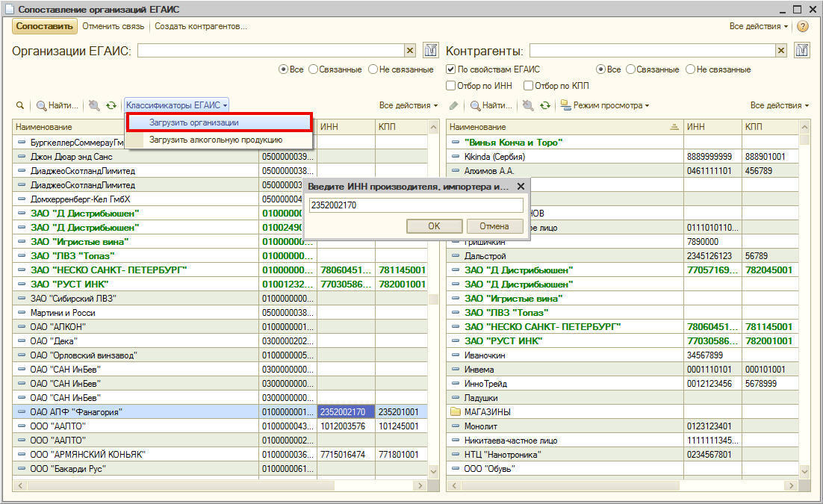Viewport: 823px width, 504px height.
Task: Toggle По свойствам ЕГАИС checkbox
Action: 450,69
